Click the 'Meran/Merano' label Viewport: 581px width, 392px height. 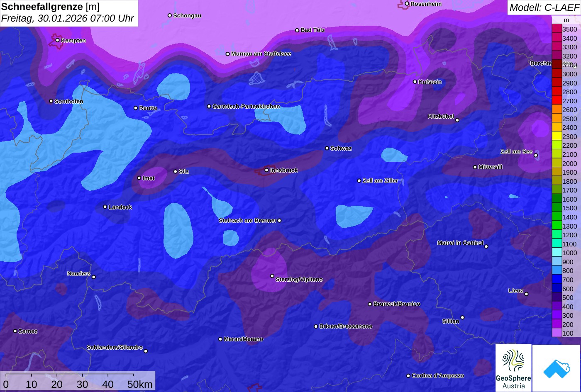pos(244,339)
